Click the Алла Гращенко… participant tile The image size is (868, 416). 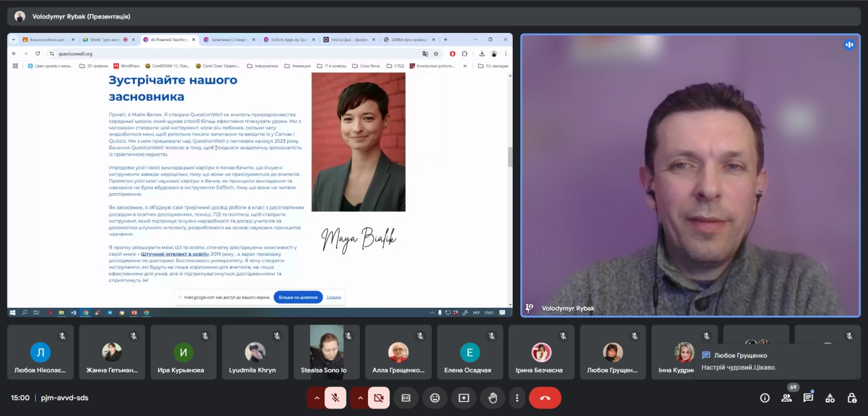398,352
